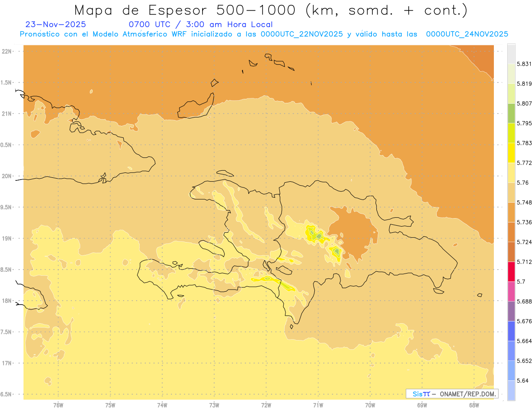
Task: Click the 74W longitude label
Action: [x=162, y=405]
